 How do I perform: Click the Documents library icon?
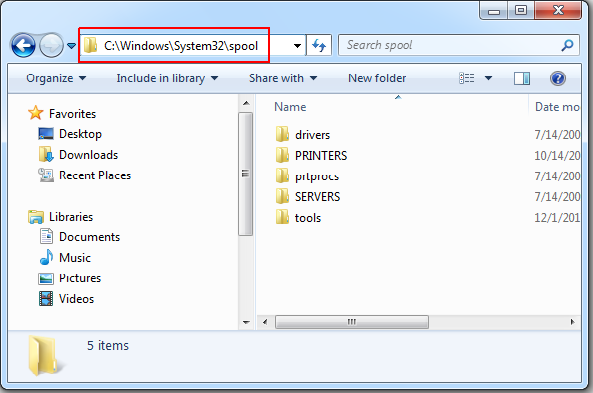point(46,236)
